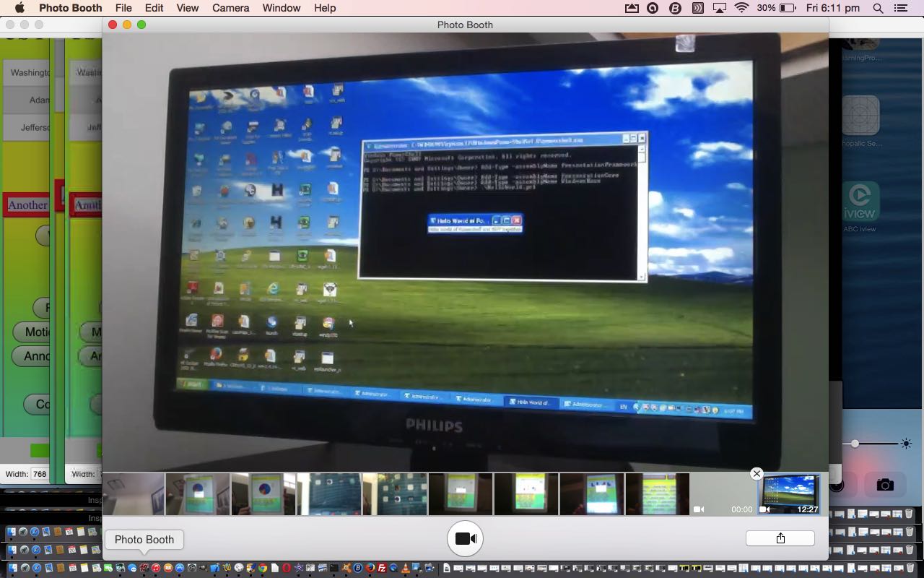Image resolution: width=924 pixels, height=578 pixels.
Task: Delete selected clip via thumbnail X badge
Action: click(757, 474)
